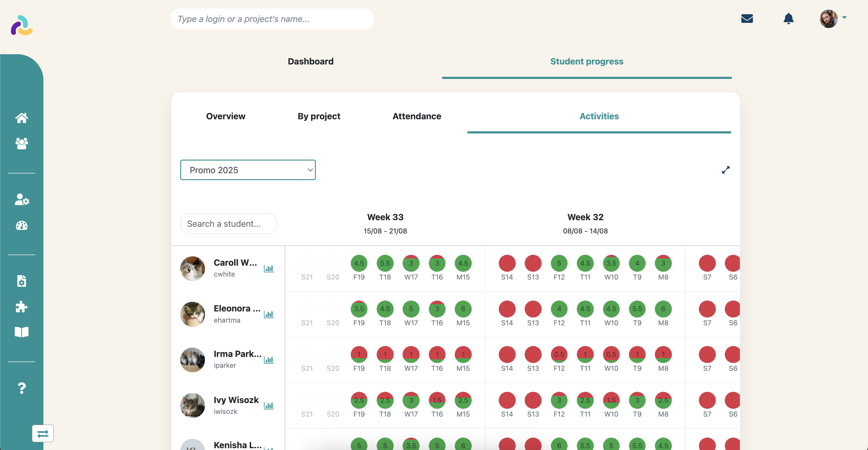
Task: Click the Week 33 header
Action: tap(385, 217)
